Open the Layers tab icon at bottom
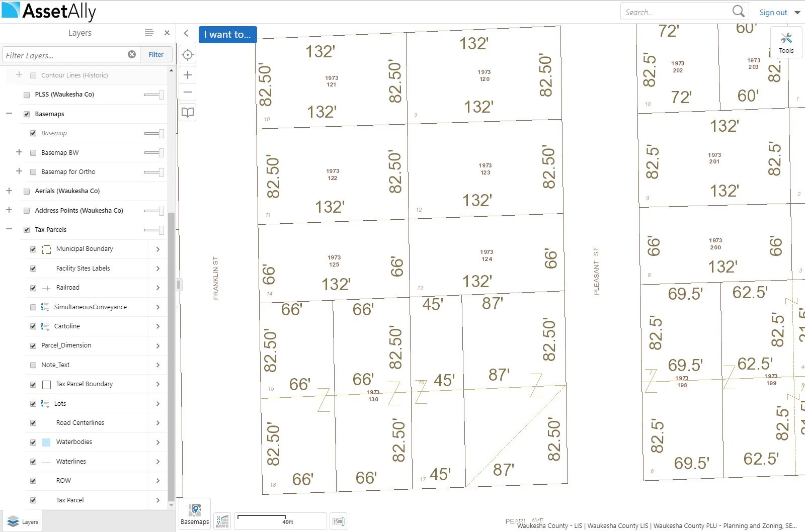Screen dimensions: 805x532 (x=22, y=521)
